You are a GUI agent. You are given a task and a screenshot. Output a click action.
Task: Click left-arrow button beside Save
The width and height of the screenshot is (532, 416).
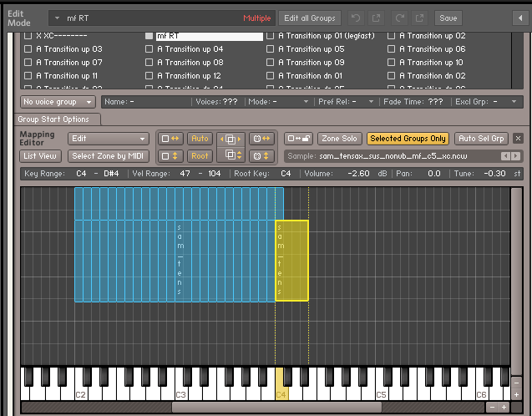(x=520, y=18)
